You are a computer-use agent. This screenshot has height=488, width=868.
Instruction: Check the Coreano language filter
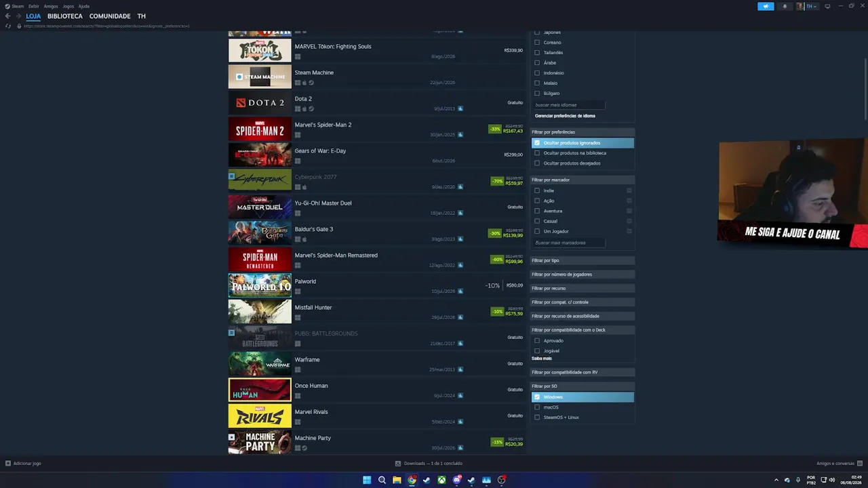point(537,42)
